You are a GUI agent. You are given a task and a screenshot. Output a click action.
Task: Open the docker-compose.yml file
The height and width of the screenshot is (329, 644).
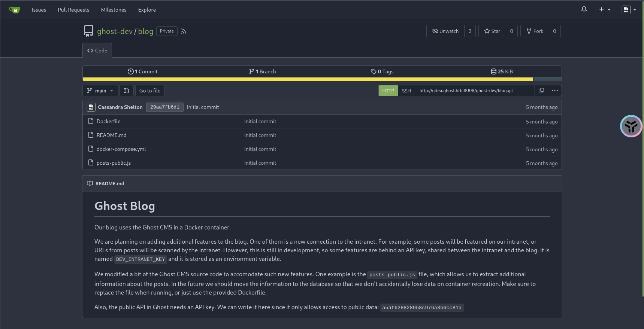(x=121, y=149)
